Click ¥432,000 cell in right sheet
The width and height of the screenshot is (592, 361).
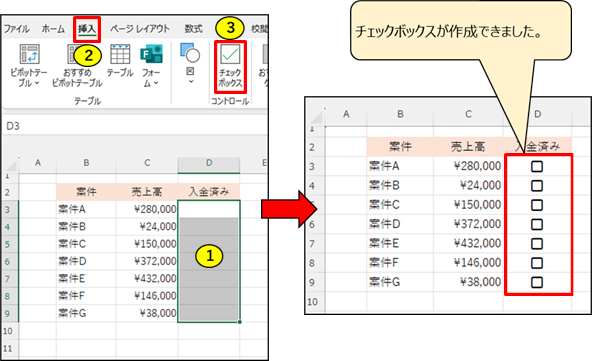tap(468, 244)
